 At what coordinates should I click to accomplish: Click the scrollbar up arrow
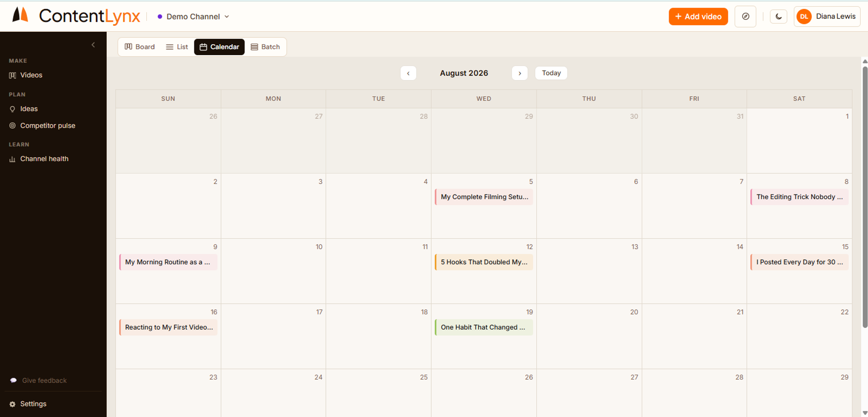[864, 61]
